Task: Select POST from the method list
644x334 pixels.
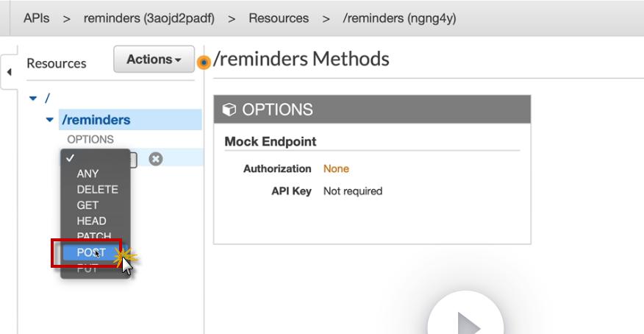Action: tap(91, 252)
